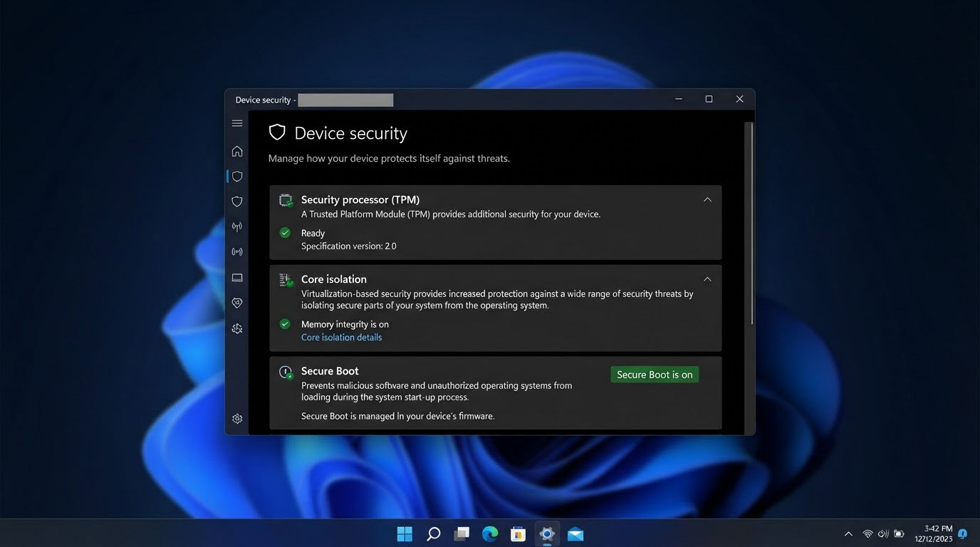This screenshot has width=980, height=547.
Task: Open Family options icon in sidebar
Action: pos(237,328)
